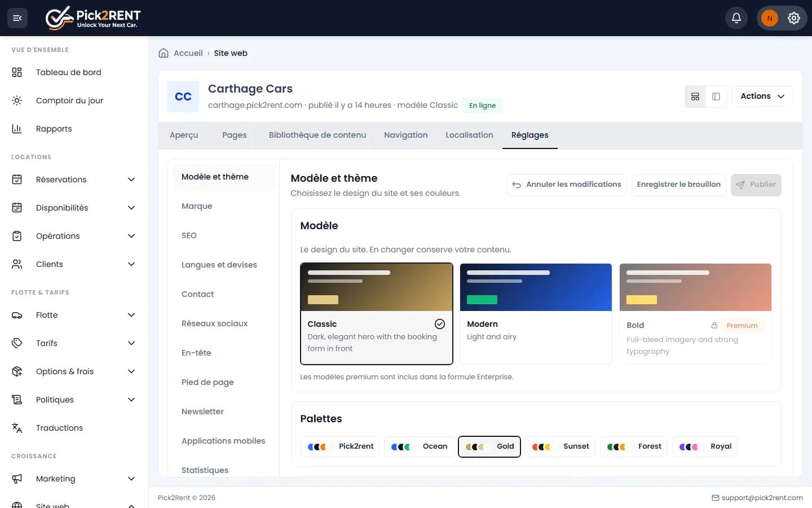812x508 pixels.
Task: Click the support@pick2rent.com link
Action: [762, 498]
